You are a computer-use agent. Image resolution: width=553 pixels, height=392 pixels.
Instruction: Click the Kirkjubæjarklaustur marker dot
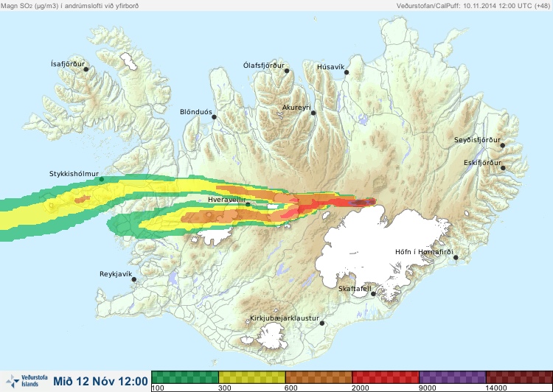tap(321, 323)
